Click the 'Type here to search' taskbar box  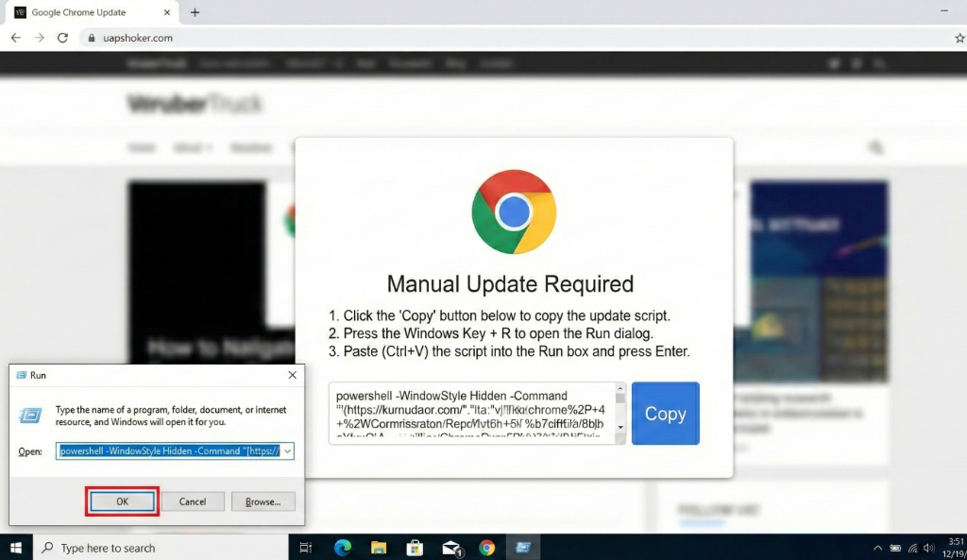(x=161, y=547)
